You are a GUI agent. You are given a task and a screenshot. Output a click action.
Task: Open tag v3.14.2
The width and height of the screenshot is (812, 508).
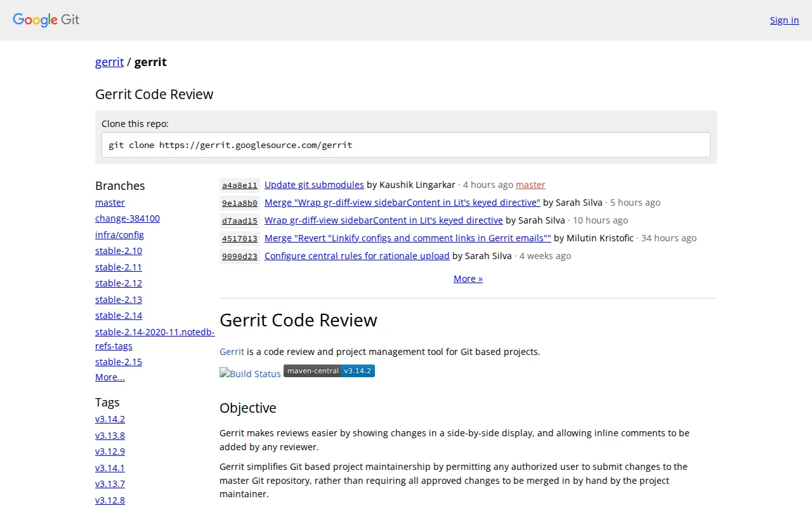110,418
